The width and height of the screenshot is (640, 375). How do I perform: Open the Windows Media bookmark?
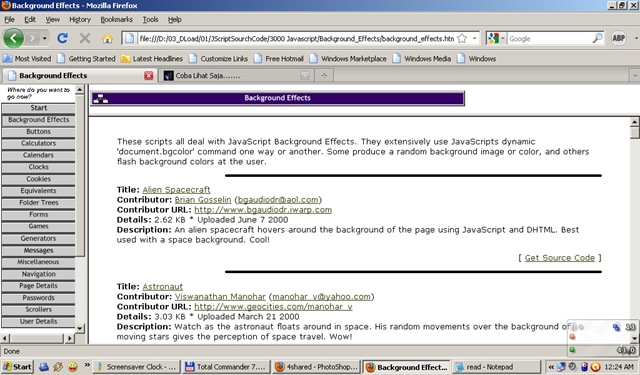422,59
